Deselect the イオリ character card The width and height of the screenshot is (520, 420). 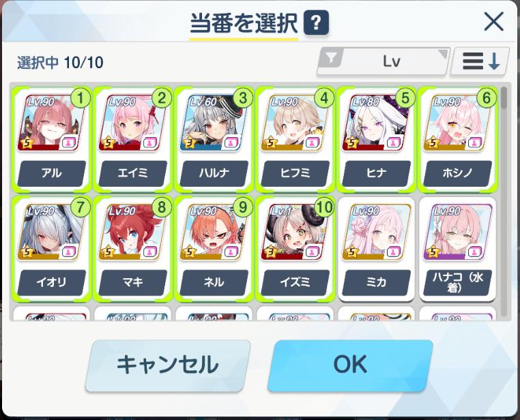51,249
